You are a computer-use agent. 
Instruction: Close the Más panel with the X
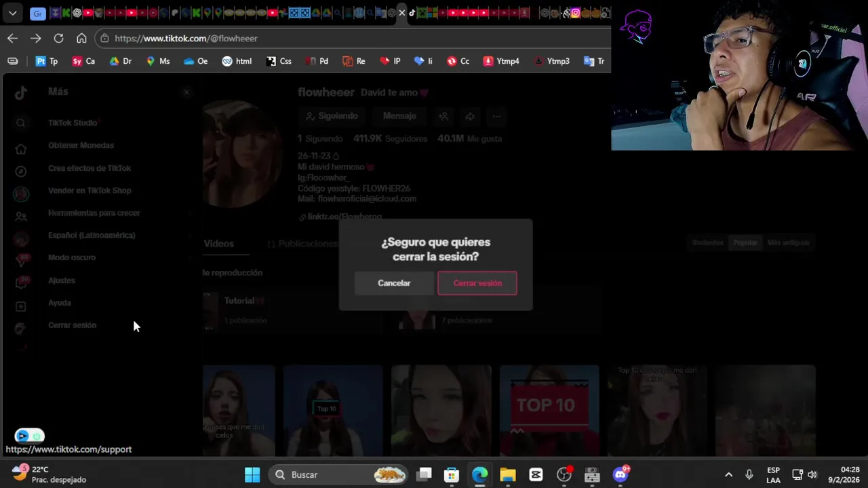pos(186,92)
